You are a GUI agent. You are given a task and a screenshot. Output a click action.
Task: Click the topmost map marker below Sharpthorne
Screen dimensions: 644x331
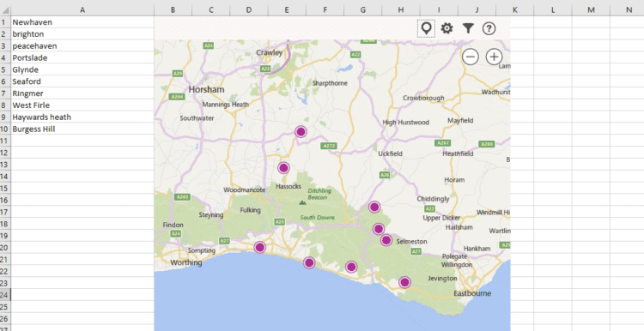pos(301,132)
